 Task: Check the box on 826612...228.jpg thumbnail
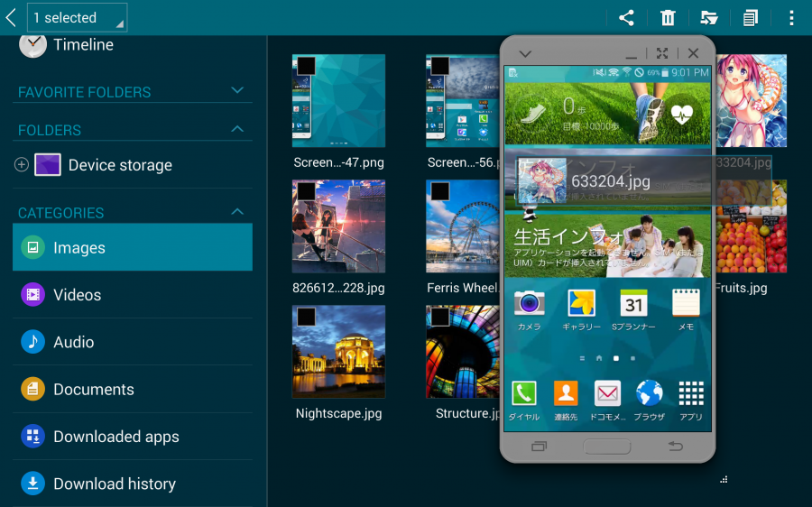pos(306,191)
